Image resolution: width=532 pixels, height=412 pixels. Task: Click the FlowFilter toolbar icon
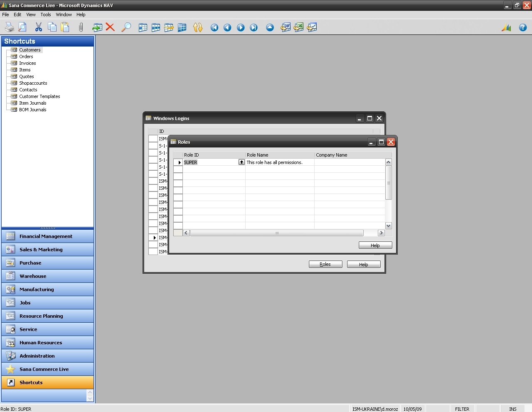[x=169, y=27]
